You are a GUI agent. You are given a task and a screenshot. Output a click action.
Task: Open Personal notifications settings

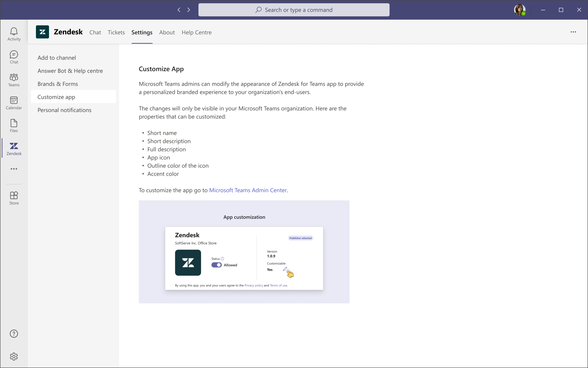click(73, 110)
